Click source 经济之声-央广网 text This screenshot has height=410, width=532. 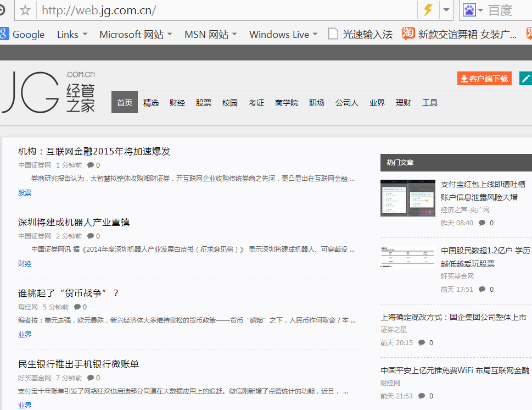point(465,209)
